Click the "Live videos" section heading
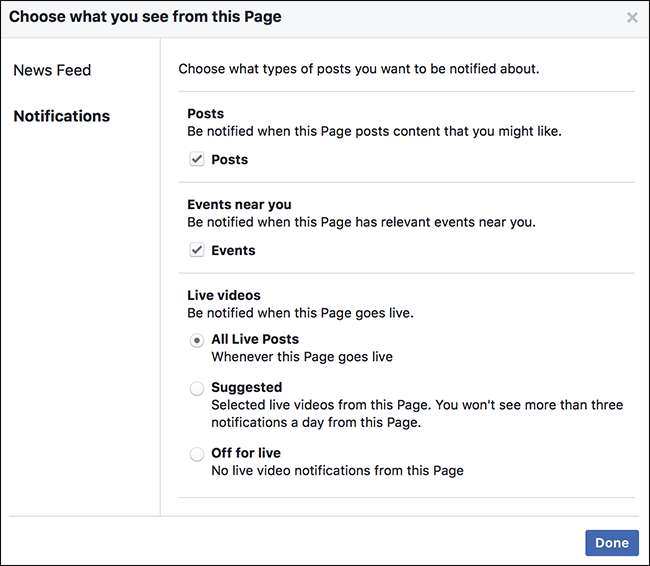 point(224,296)
